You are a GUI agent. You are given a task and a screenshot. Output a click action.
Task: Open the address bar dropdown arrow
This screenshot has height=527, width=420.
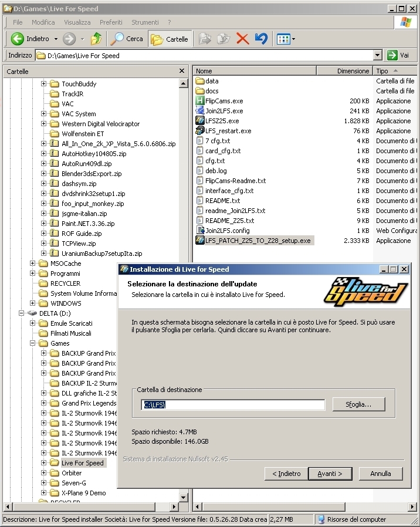pos(378,55)
